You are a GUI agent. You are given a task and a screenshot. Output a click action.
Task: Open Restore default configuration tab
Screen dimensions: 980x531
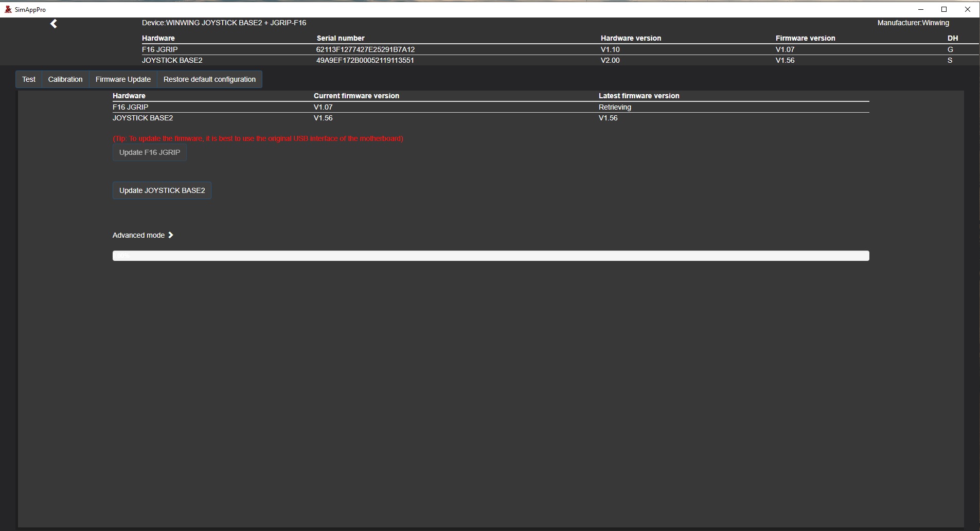pos(209,79)
